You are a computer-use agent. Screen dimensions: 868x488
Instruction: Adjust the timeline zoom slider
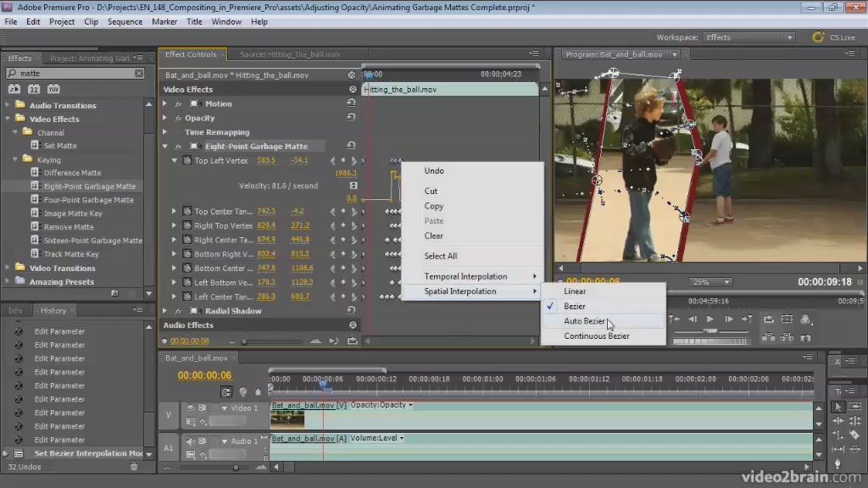pyautogui.click(x=236, y=468)
